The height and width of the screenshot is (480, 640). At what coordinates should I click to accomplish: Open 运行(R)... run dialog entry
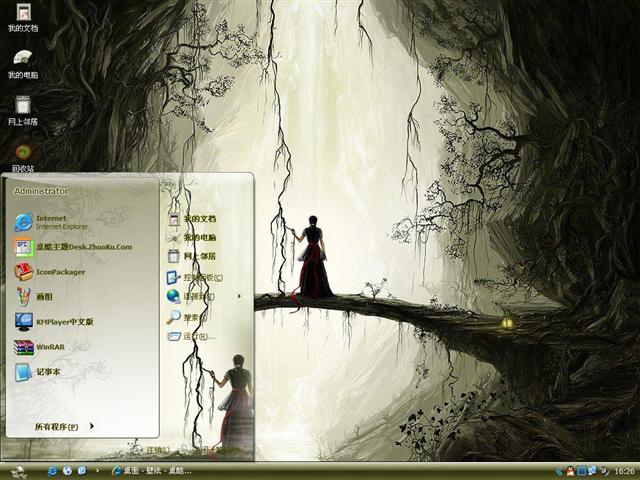(x=191, y=336)
